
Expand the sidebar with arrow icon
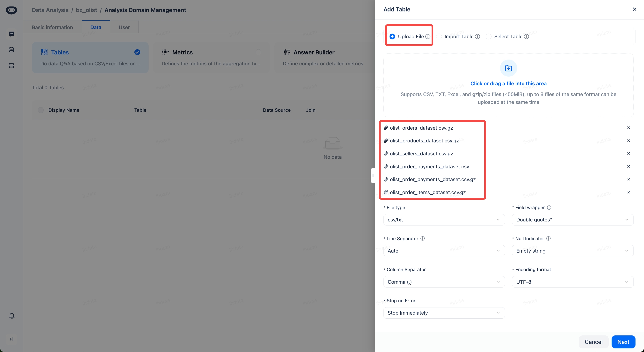click(x=11, y=339)
